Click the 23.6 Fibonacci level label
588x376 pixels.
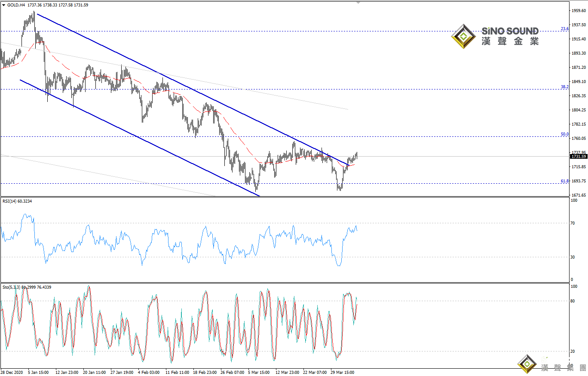pyautogui.click(x=565, y=29)
